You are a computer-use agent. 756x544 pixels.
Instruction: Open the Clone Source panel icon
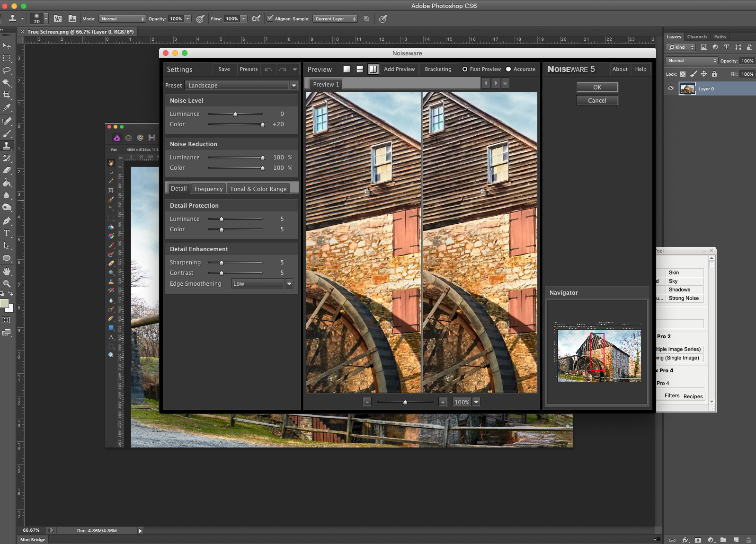(x=72, y=19)
